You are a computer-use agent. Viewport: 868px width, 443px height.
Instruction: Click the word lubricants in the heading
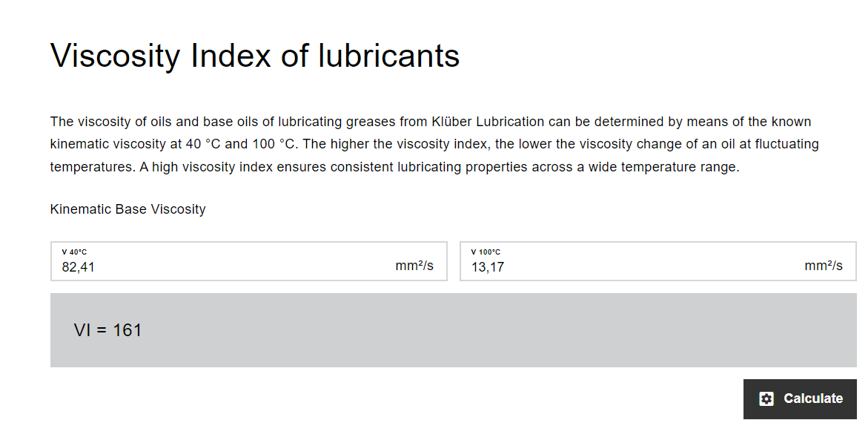point(388,56)
